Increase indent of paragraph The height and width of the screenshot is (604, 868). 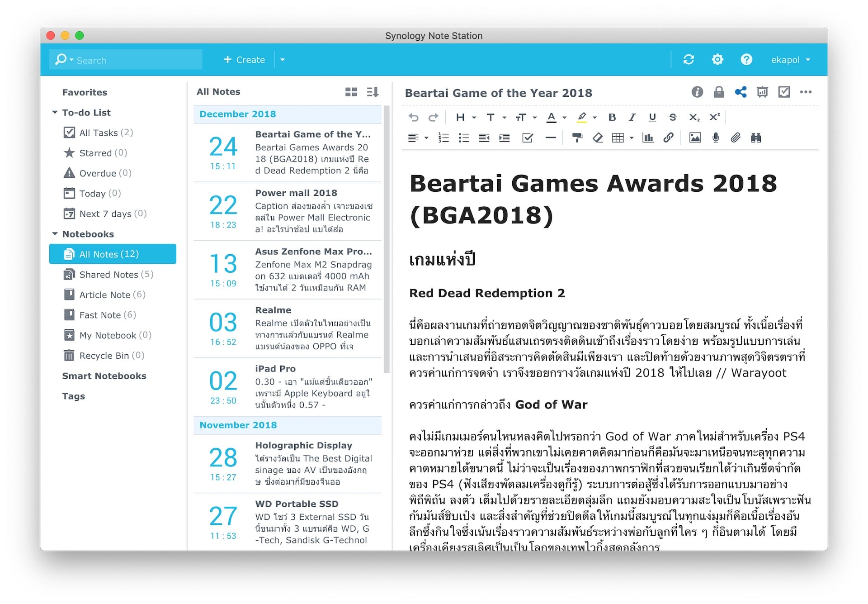coord(505,138)
